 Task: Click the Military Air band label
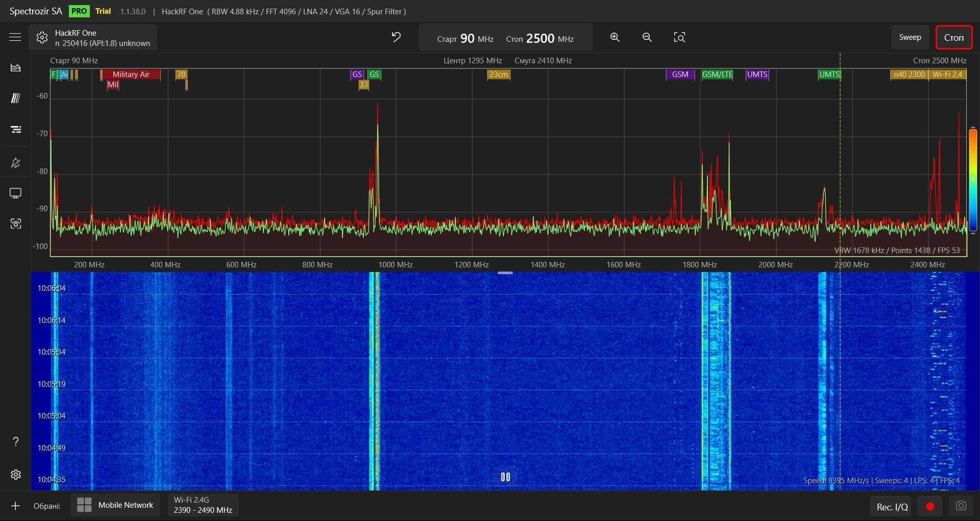(131, 75)
